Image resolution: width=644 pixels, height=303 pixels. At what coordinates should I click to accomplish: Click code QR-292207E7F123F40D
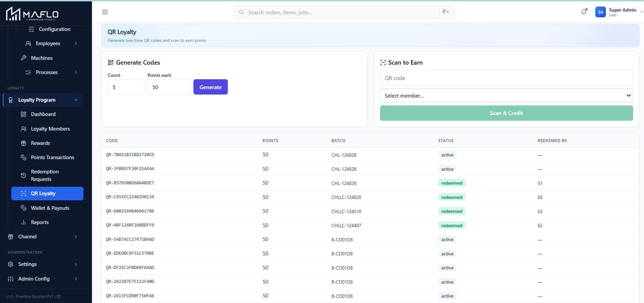tap(130, 282)
